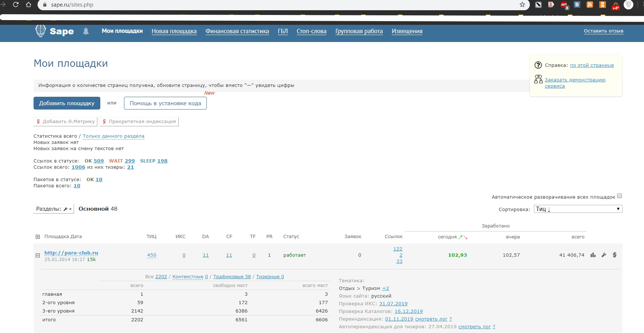
Task: Click the Основной 48 section label
Action: (x=98, y=209)
